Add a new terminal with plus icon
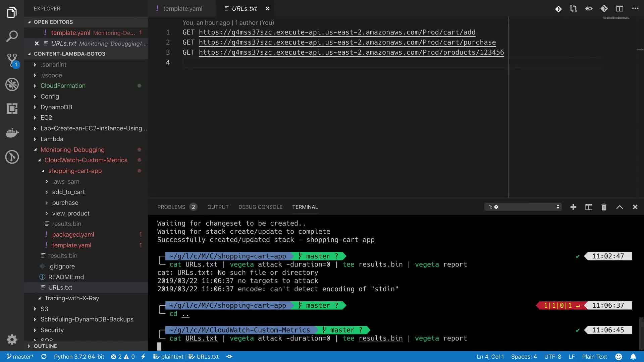Screen dimensions: 644x362 [573, 207]
